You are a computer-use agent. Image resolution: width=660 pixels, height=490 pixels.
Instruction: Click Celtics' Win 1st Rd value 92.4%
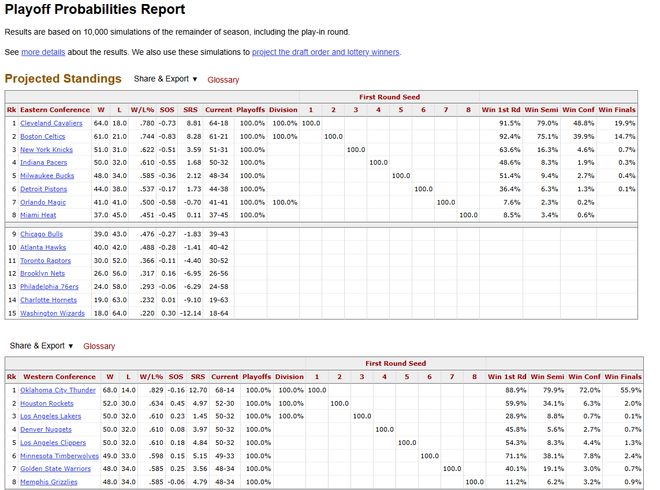coord(509,136)
